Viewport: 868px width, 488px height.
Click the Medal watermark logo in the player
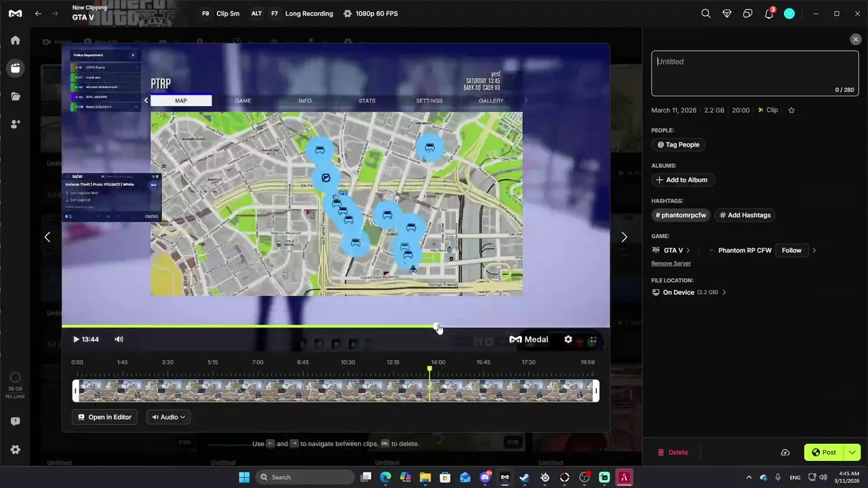(x=529, y=340)
